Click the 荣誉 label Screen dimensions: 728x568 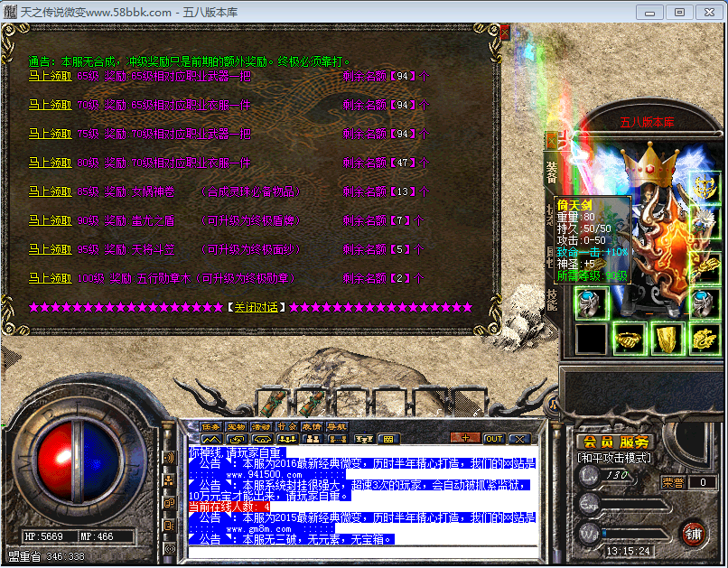point(673,482)
